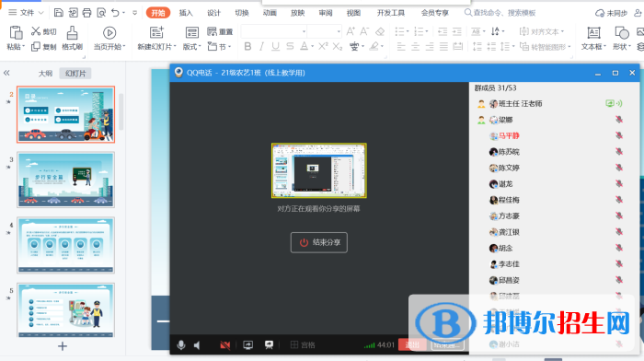Open the Layout (版式) dropdown
The height and width of the screenshot is (361, 644).
pyautogui.click(x=191, y=47)
